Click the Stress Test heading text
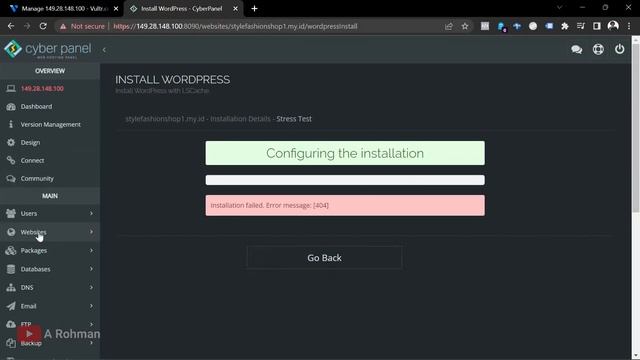 [x=294, y=119]
